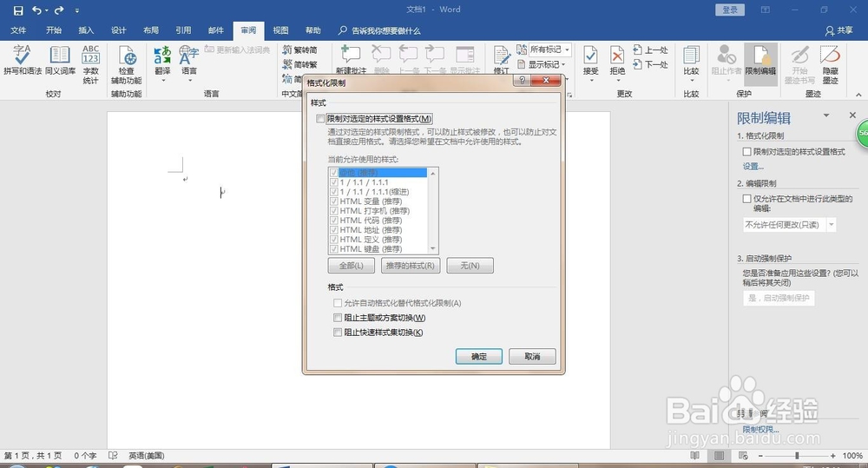Screen dimensions: 868x468
Task: Click the proofing errors icon in status bar
Action: coord(113,455)
